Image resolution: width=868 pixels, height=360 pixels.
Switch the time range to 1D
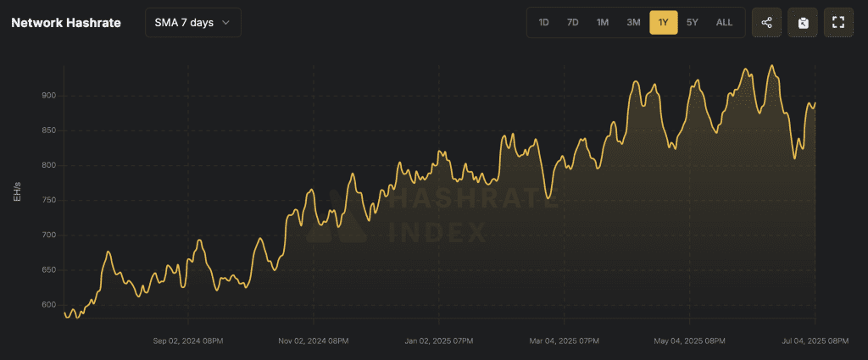pyautogui.click(x=544, y=23)
